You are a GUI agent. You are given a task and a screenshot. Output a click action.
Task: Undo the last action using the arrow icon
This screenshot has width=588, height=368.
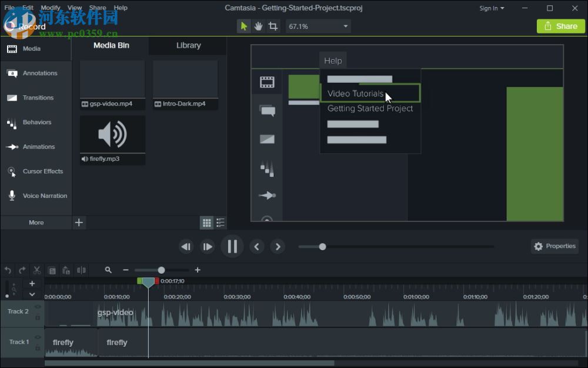click(x=8, y=270)
